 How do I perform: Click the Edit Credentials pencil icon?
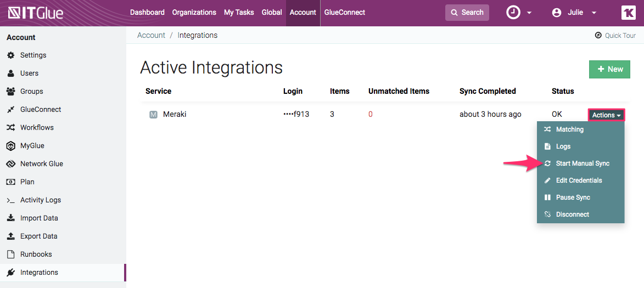[547, 180]
